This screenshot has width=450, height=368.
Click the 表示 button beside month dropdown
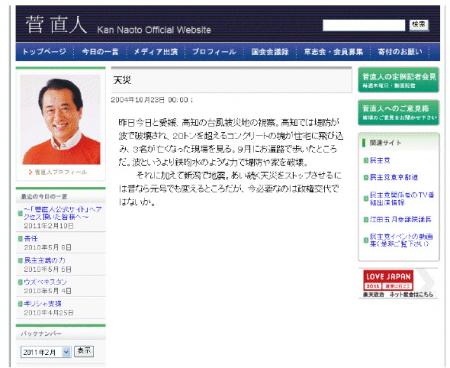(x=84, y=351)
